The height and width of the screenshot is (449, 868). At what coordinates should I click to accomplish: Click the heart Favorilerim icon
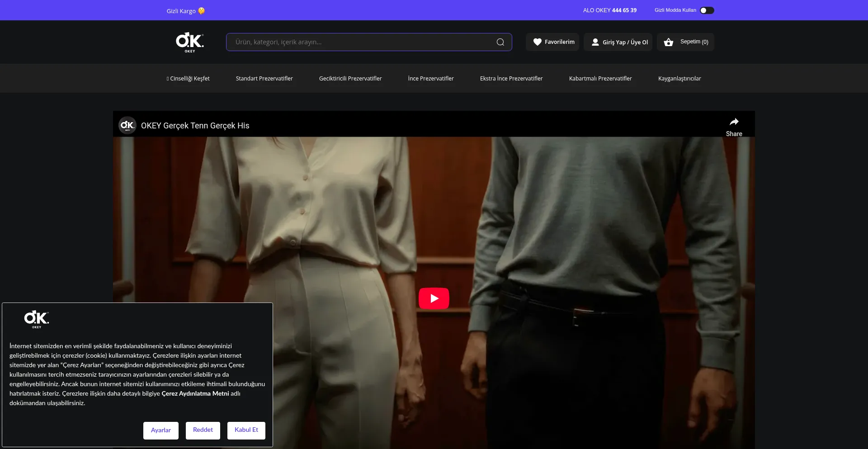click(537, 42)
